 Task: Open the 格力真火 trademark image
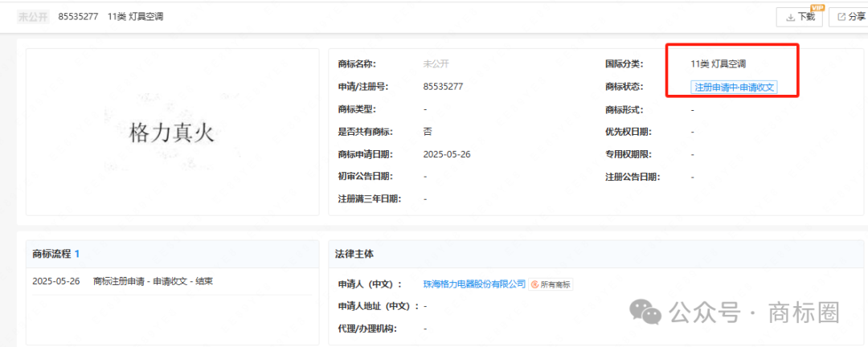pos(172,133)
